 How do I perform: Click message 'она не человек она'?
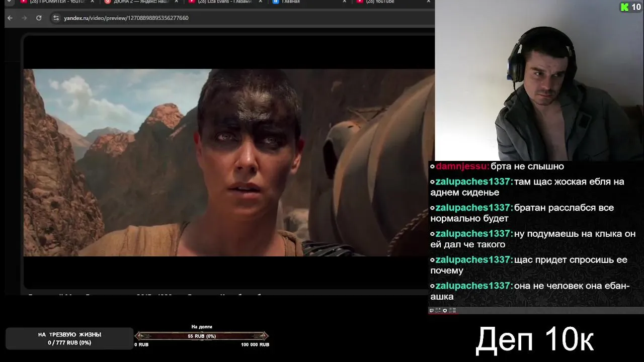pyautogui.click(x=559, y=286)
